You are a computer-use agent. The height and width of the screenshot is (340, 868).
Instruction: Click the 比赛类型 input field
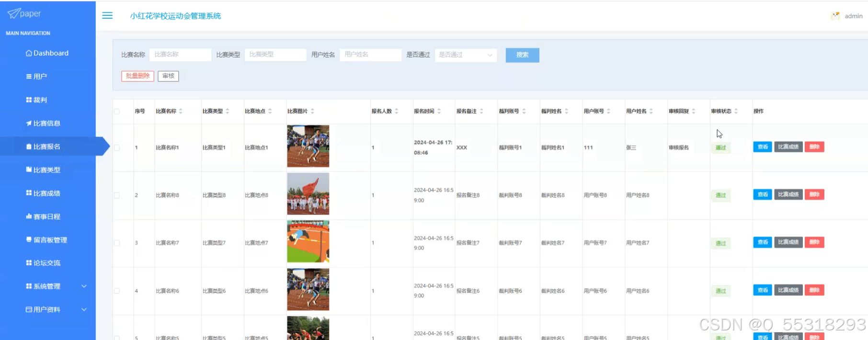(275, 55)
